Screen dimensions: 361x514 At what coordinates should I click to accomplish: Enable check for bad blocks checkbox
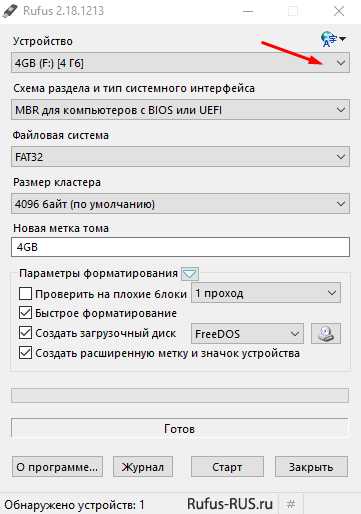[x=25, y=294]
